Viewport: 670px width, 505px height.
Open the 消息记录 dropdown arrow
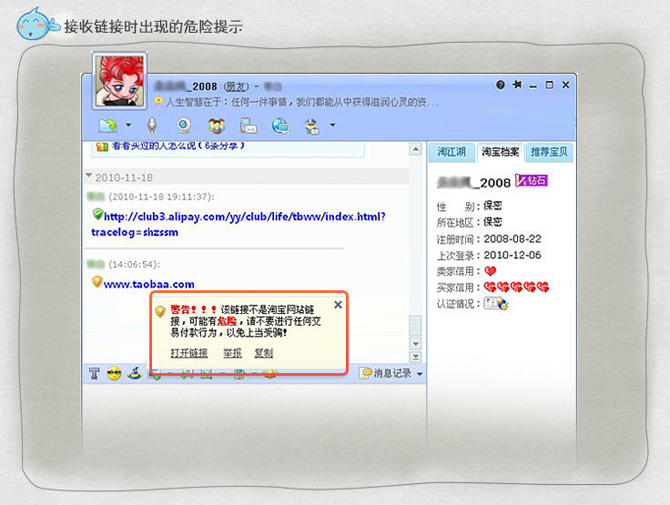pos(420,374)
